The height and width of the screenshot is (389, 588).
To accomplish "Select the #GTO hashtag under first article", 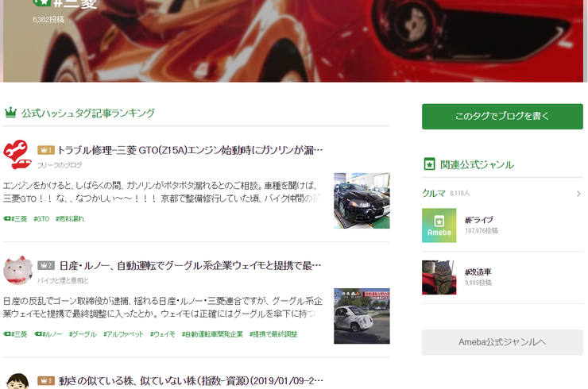I will pos(41,218).
